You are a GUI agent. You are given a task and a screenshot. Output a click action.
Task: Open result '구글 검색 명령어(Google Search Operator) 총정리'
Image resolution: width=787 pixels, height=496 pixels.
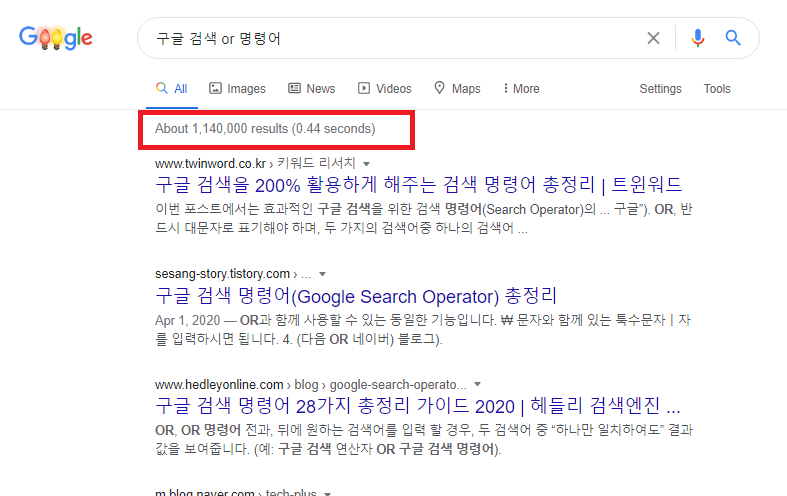356,296
